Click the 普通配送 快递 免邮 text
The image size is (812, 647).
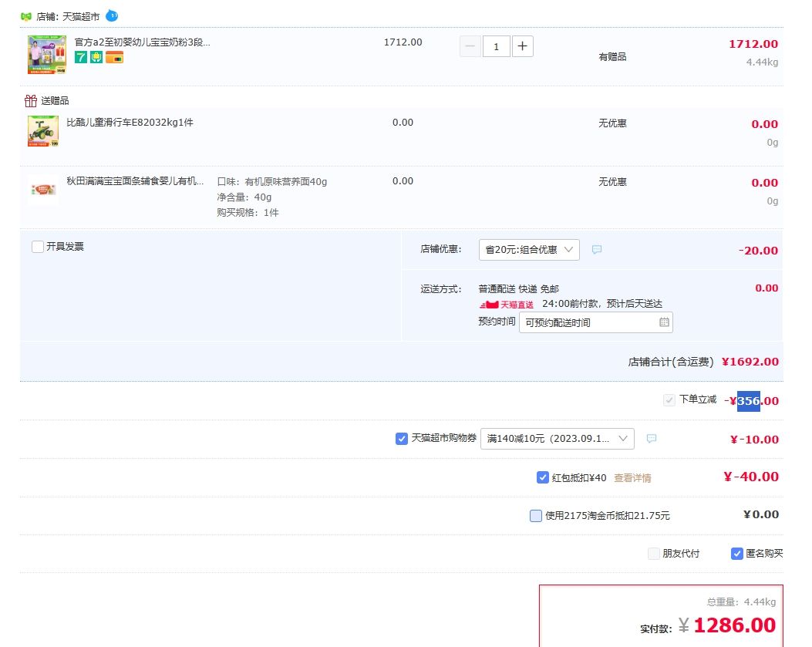point(518,289)
